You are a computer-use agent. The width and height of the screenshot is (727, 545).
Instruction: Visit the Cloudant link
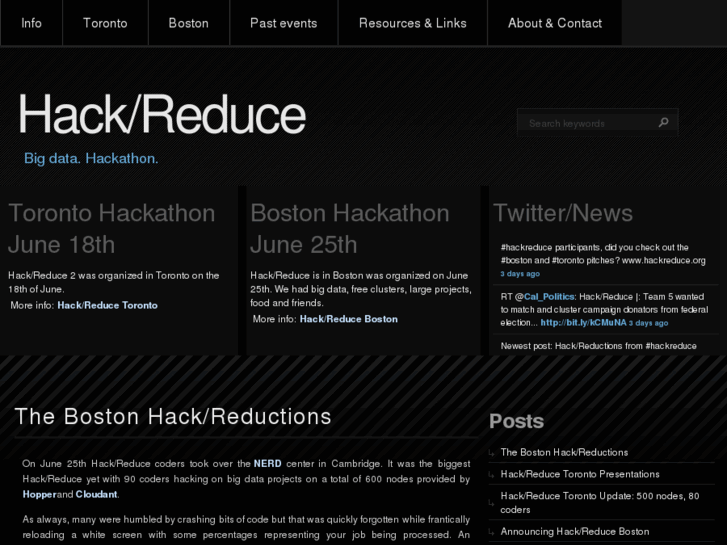click(x=96, y=494)
